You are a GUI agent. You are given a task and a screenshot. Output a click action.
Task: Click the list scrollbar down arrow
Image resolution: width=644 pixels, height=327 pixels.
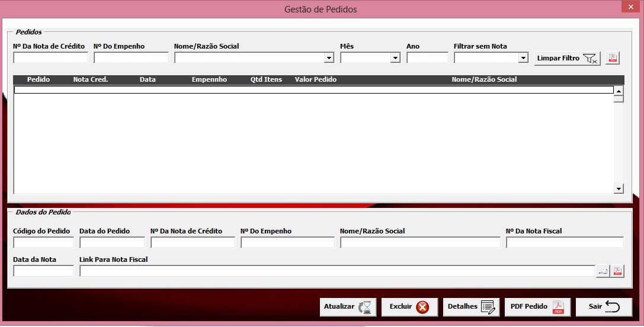tap(619, 188)
